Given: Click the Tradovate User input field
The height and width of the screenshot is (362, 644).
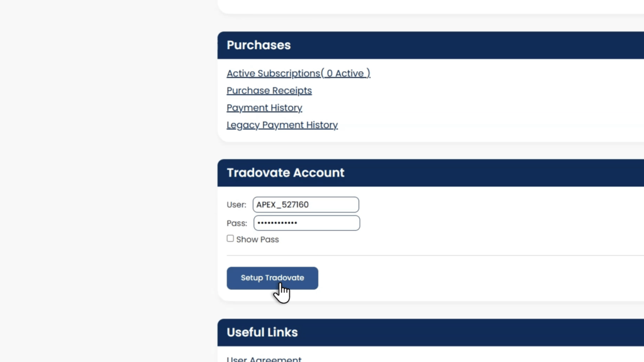Looking at the screenshot, I should click(306, 205).
